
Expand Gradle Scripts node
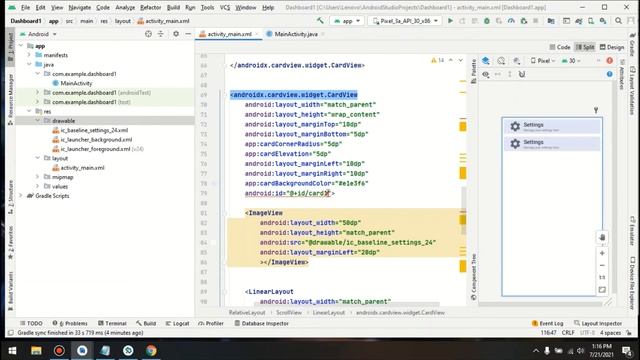(21, 196)
